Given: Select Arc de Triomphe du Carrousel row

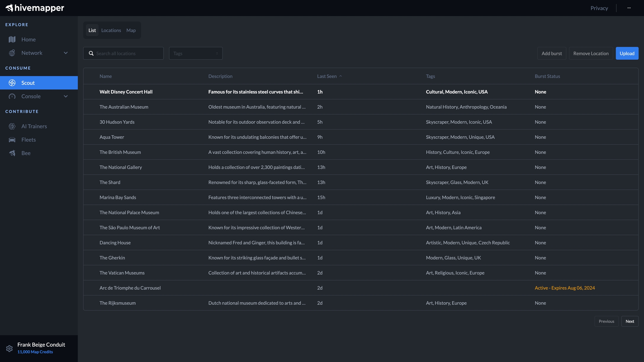Looking at the screenshot, I should point(361,288).
